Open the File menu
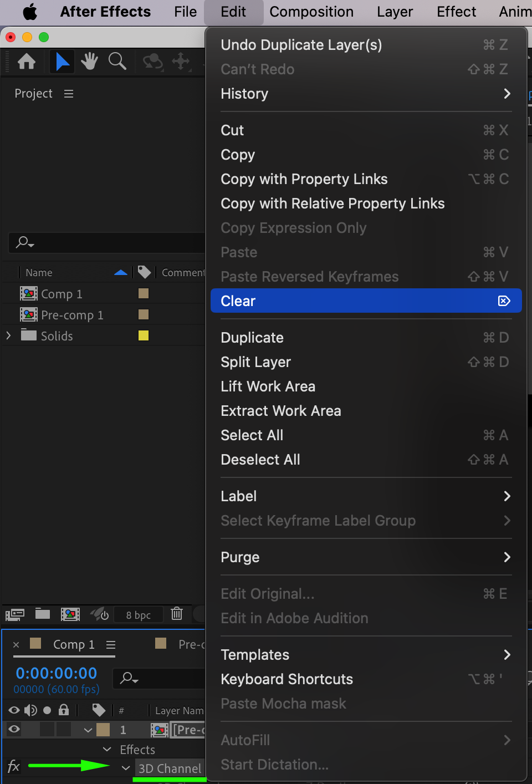Viewport: 532px width, 784px height. coord(185,12)
